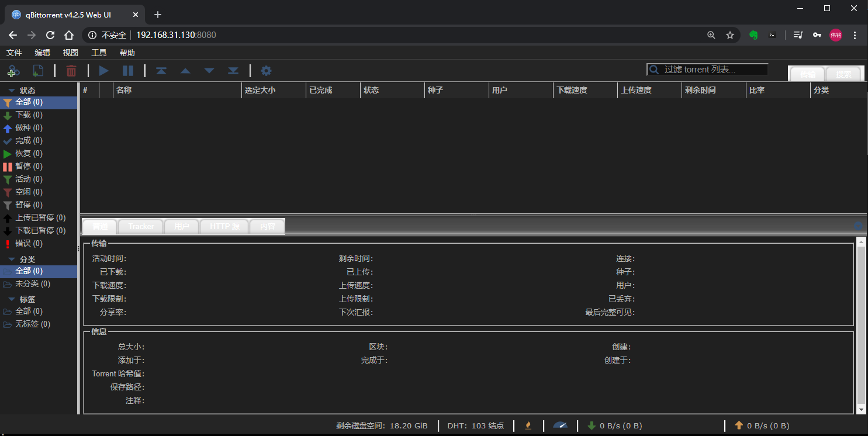868x436 pixels.
Task: Switch to the 搜索 tab
Action: coord(843,74)
